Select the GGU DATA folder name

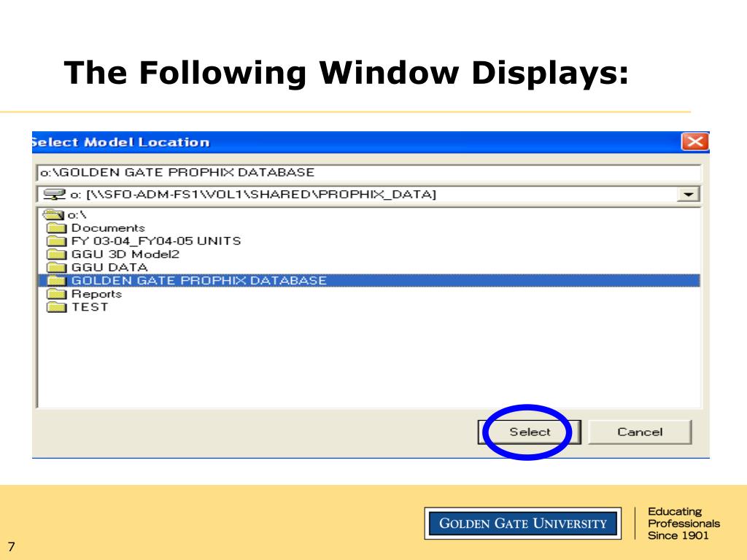109,267
